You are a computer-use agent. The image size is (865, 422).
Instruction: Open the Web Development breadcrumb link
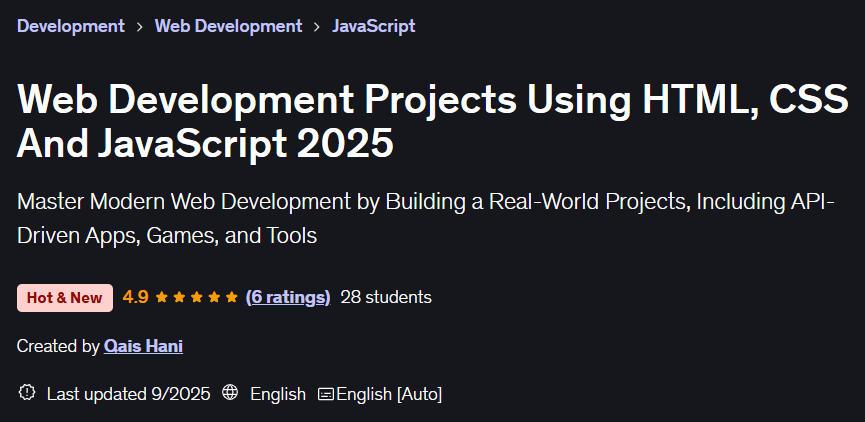click(x=228, y=26)
